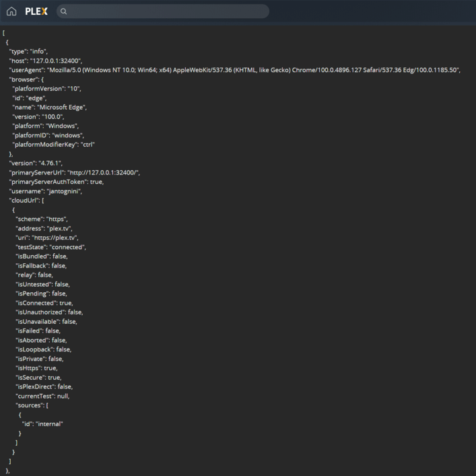Select "name": "Microsoft Edge" text
Viewport: 476px width, 476px height.
pyautogui.click(x=49, y=107)
